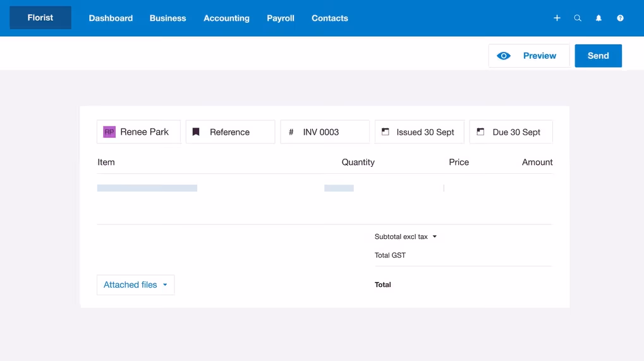Click the hash icon beside INV 0003

pos(291,132)
